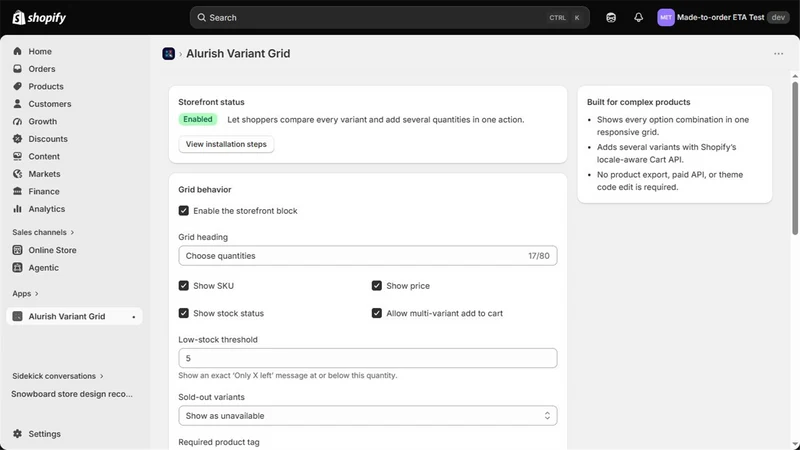The width and height of the screenshot is (800, 450).
Task: Click the Agentic channel icon
Action: point(17,267)
